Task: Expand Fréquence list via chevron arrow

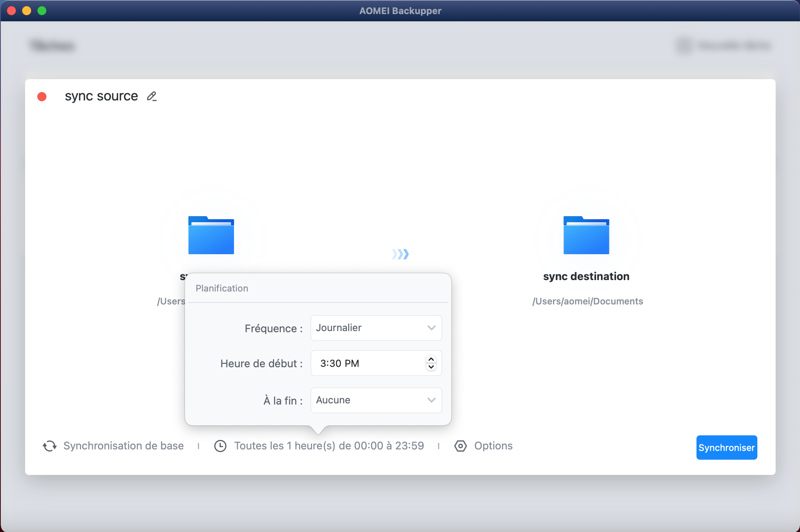Action: click(431, 328)
